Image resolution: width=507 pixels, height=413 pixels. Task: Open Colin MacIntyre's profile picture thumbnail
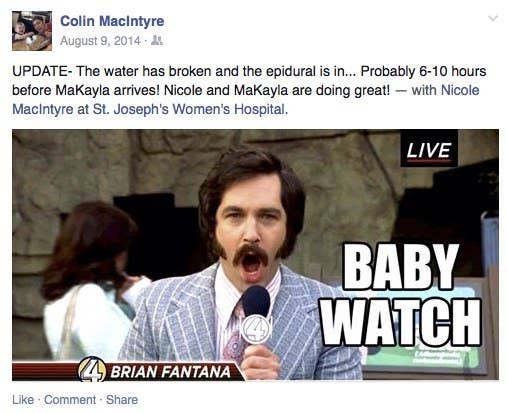pyautogui.click(x=32, y=31)
